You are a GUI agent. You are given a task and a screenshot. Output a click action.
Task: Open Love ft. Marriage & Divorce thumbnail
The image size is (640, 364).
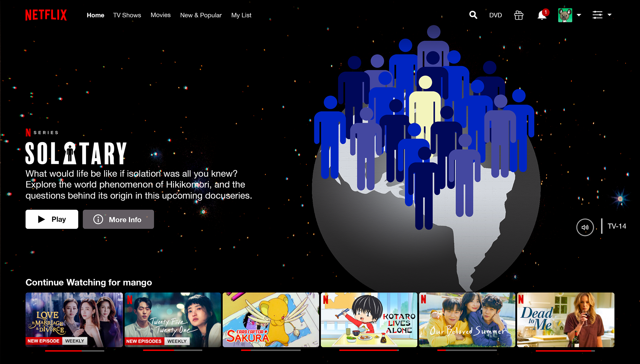pos(74,320)
